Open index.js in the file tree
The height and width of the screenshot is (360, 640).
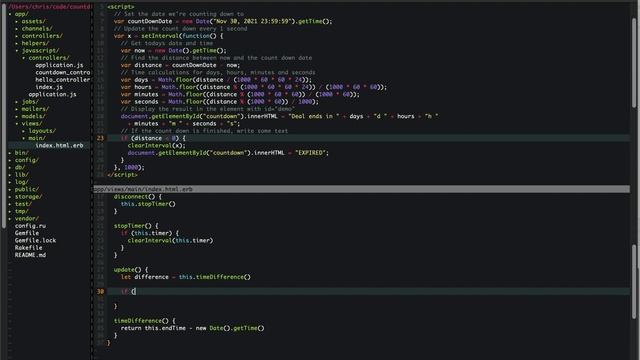[49, 87]
